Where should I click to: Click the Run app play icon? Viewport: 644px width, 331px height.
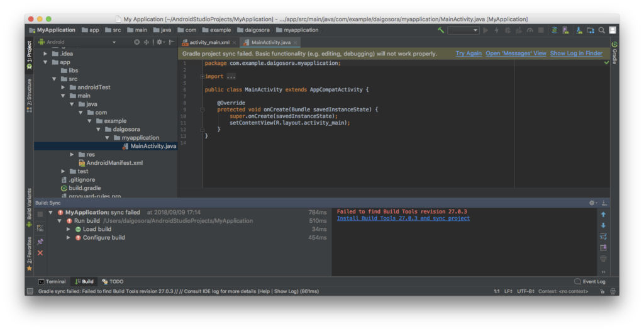486,30
